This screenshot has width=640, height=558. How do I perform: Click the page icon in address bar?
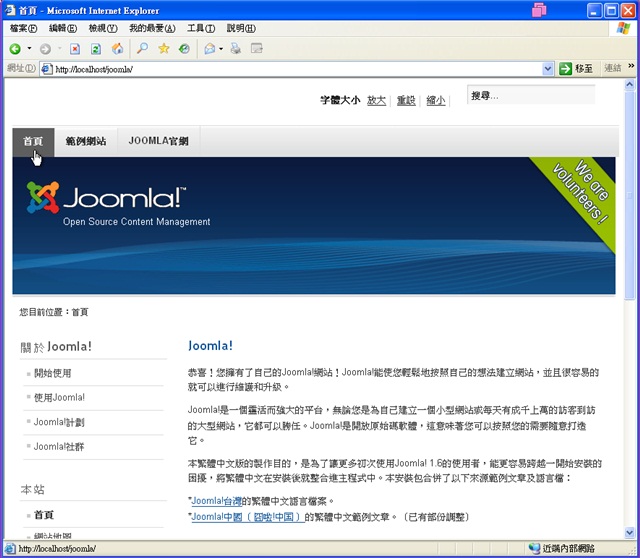pyautogui.click(x=47, y=69)
